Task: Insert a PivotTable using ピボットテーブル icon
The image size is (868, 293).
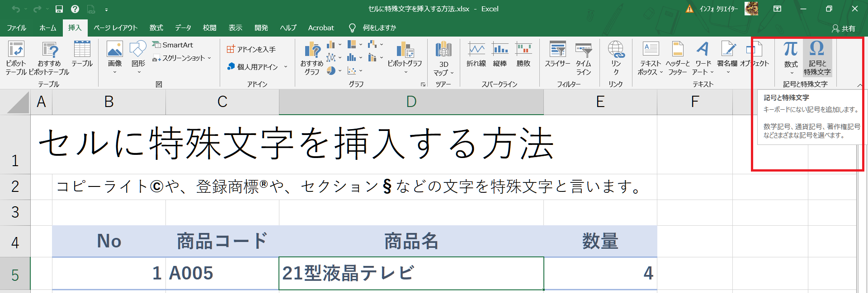Action: [16, 51]
